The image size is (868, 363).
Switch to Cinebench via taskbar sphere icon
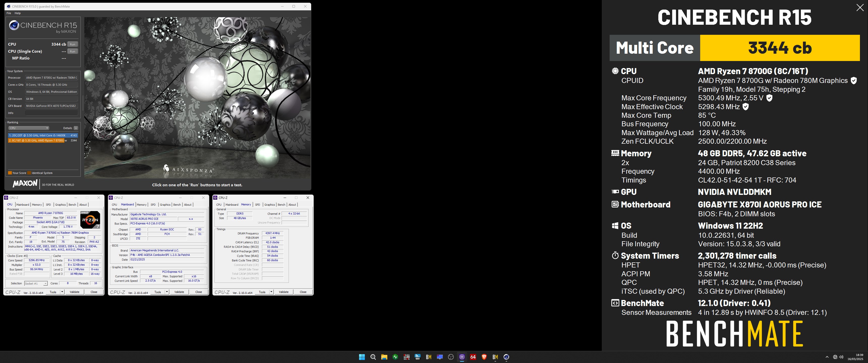506,357
